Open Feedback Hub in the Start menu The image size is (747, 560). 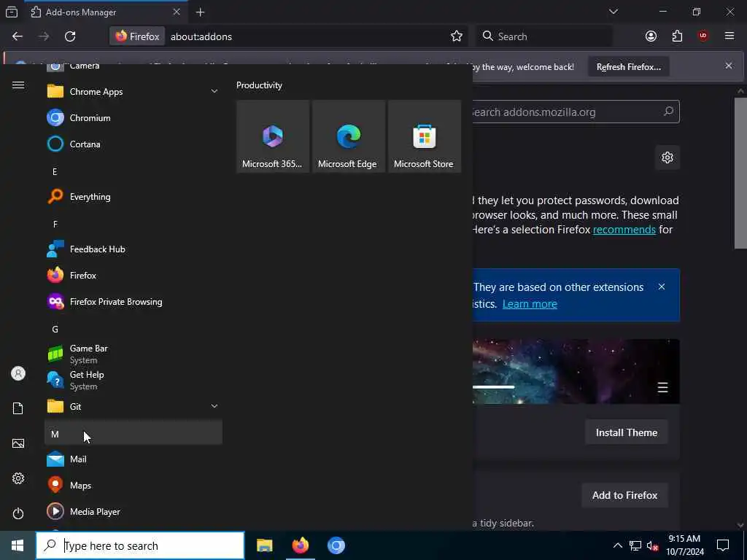tap(133, 249)
